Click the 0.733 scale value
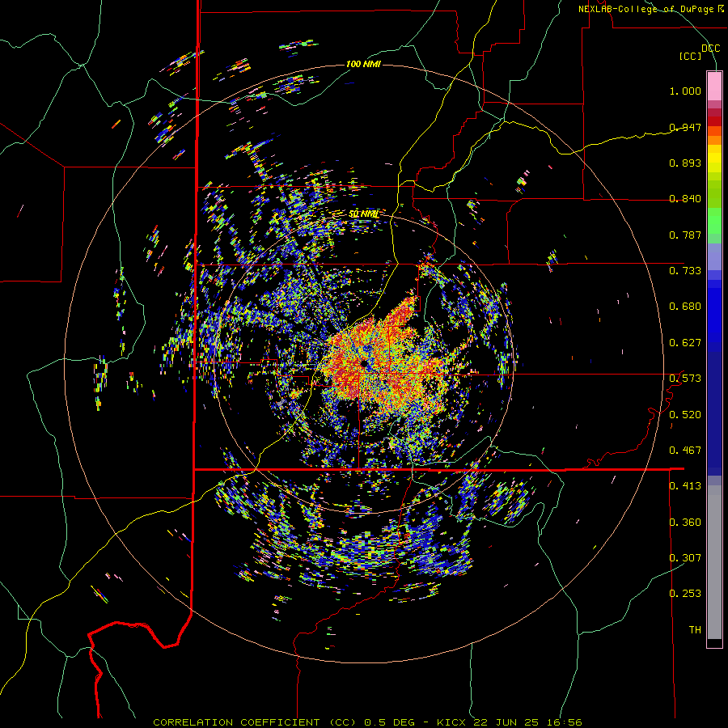This screenshot has height=728, width=728. pyautogui.click(x=685, y=271)
